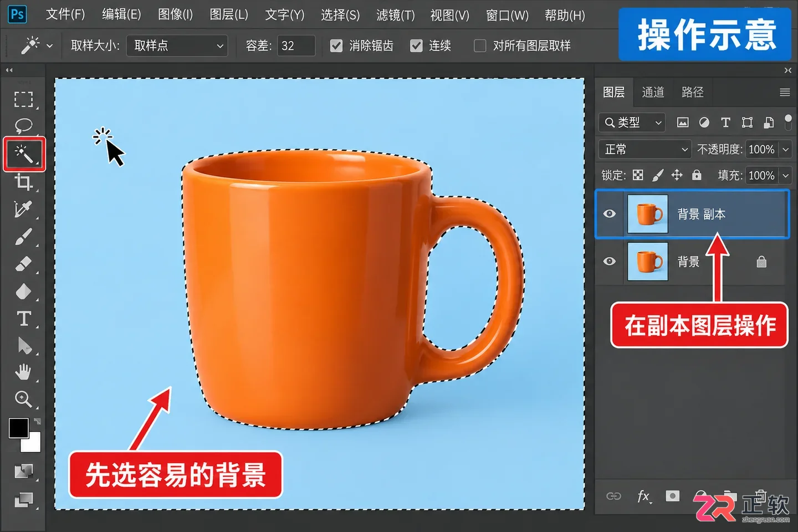Filter layers by type T icon

point(725,122)
